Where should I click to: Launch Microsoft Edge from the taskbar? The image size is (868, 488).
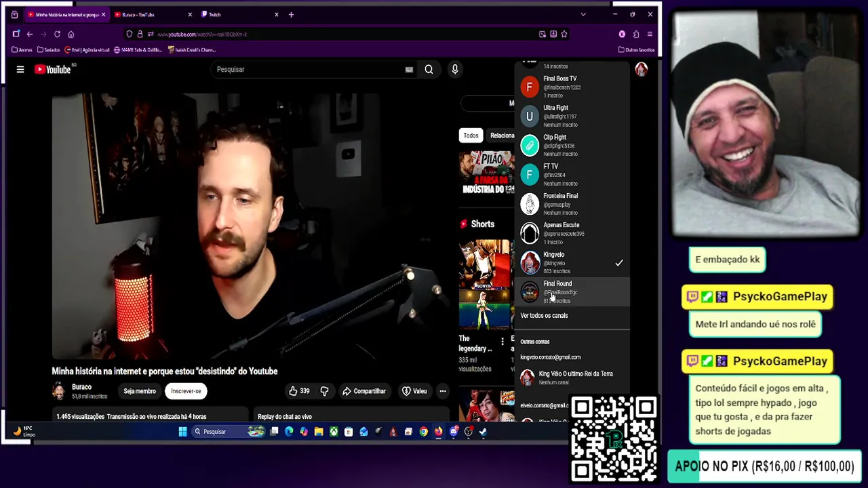(289, 431)
